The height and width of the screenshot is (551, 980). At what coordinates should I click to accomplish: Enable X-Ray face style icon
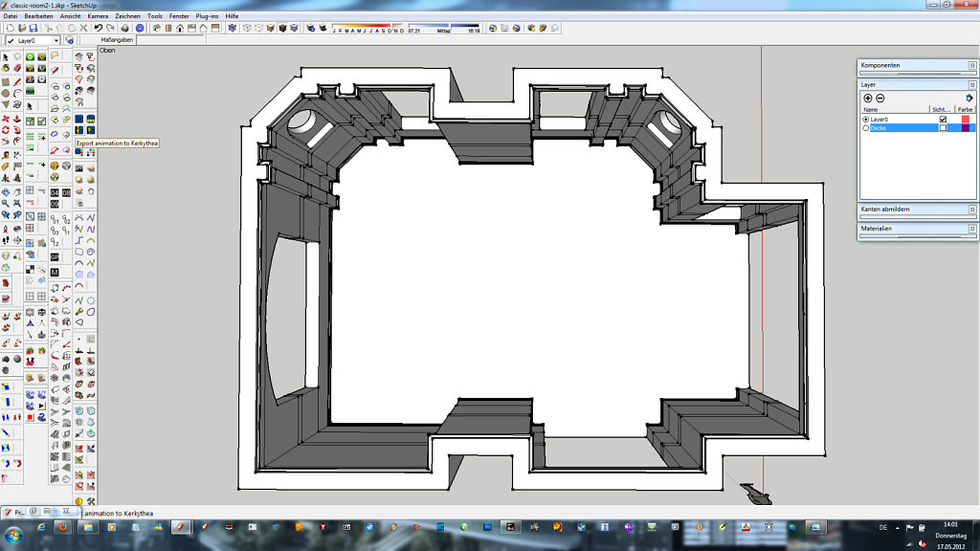233,28
